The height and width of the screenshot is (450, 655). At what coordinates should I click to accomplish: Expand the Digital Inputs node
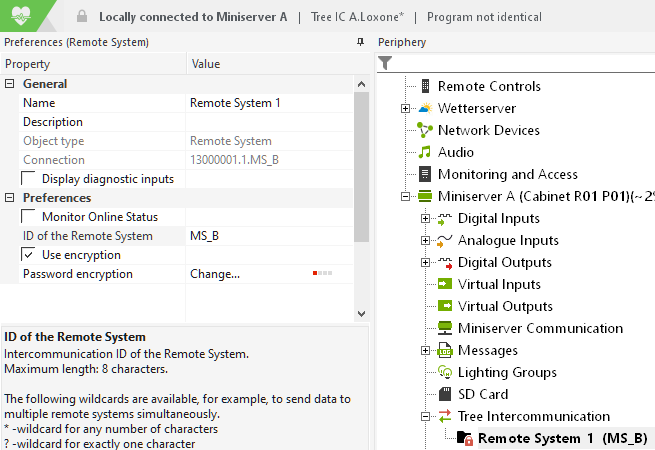click(x=426, y=218)
